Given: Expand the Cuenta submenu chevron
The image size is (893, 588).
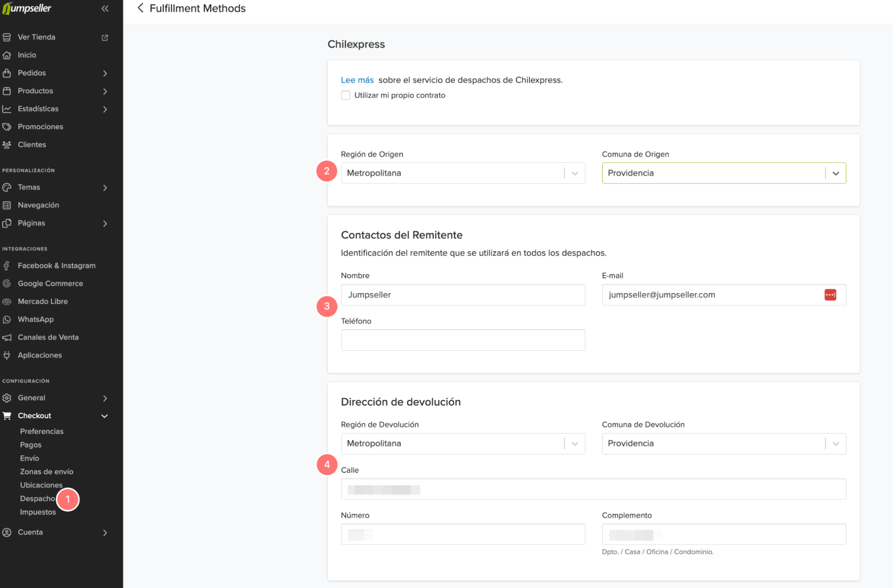Looking at the screenshot, I should [x=105, y=533].
